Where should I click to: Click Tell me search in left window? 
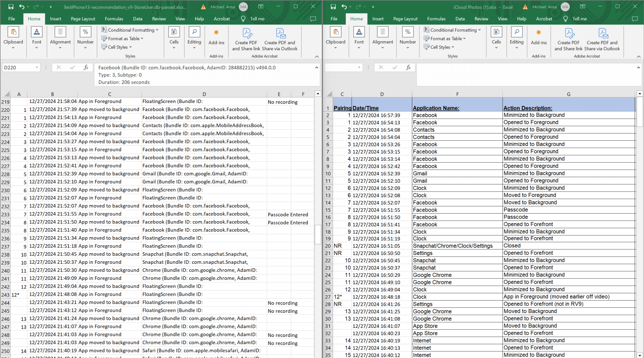(x=257, y=19)
